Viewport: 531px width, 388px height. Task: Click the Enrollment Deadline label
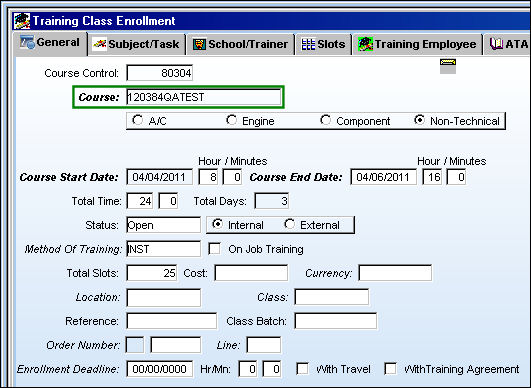coord(68,369)
